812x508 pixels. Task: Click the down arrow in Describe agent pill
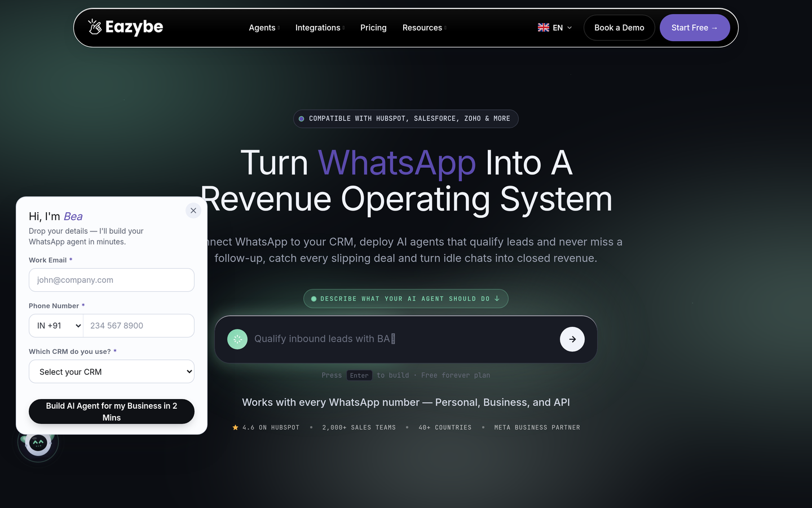[x=497, y=299]
